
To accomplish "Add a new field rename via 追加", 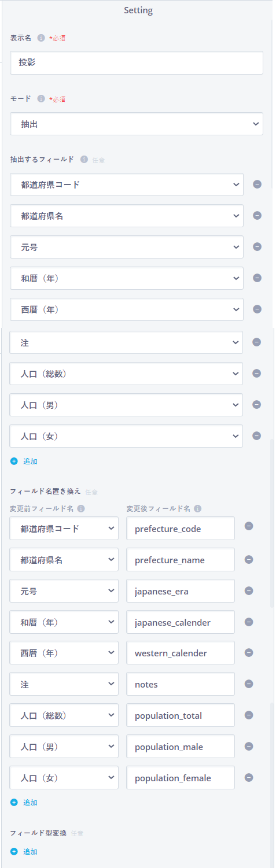I will (24, 803).
